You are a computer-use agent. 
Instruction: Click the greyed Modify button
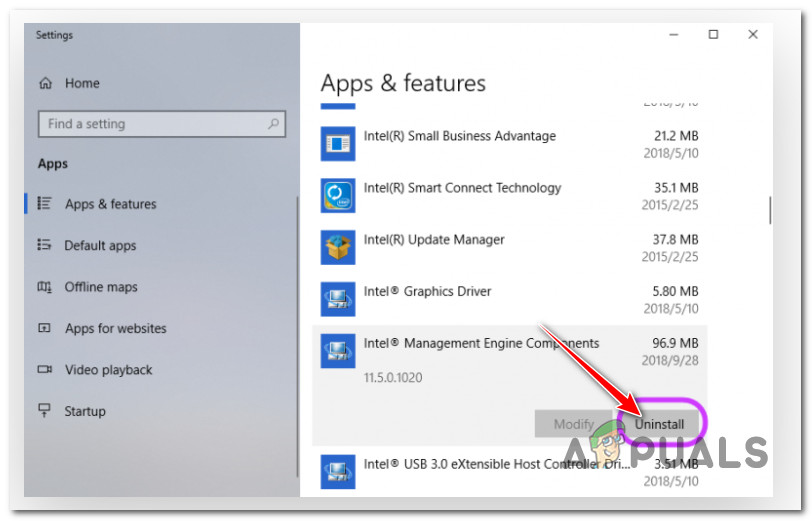[574, 424]
